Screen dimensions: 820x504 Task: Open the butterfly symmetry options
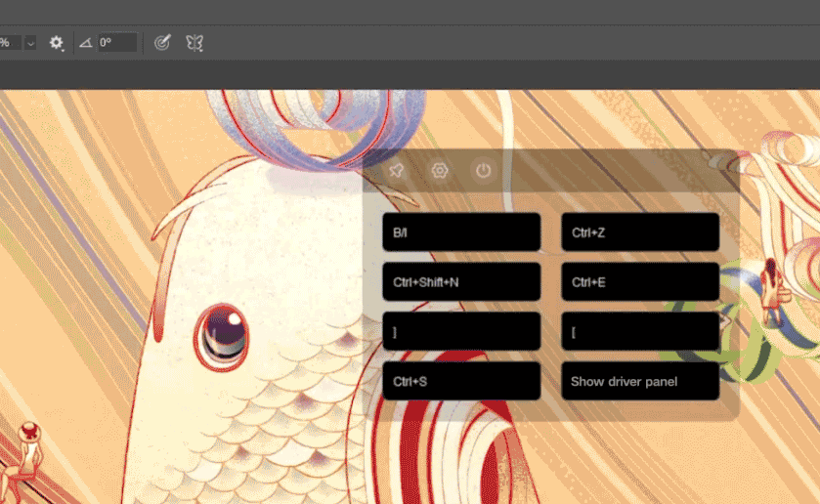(194, 43)
